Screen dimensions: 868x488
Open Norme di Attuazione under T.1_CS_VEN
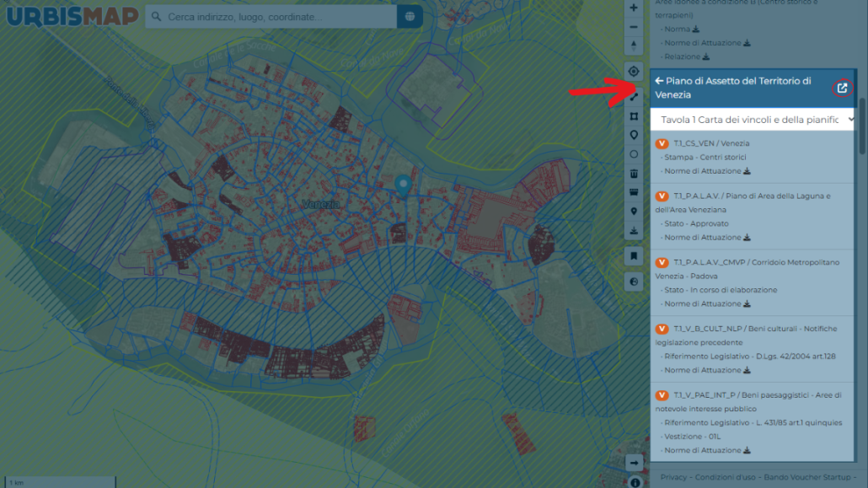[x=707, y=171]
